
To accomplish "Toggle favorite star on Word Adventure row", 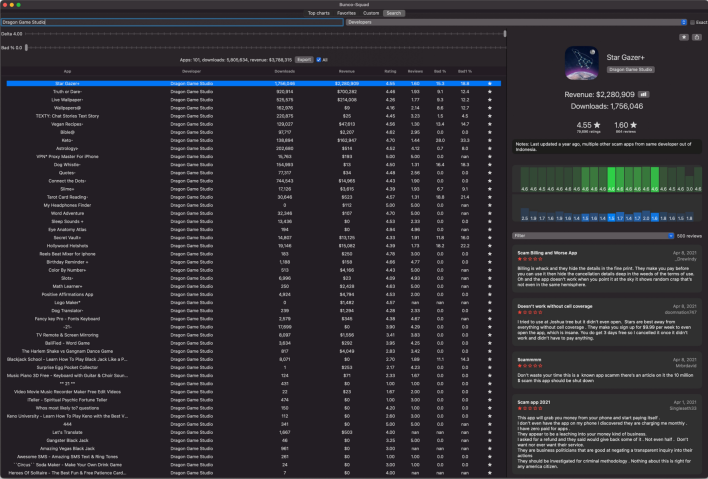I will tap(490, 214).
